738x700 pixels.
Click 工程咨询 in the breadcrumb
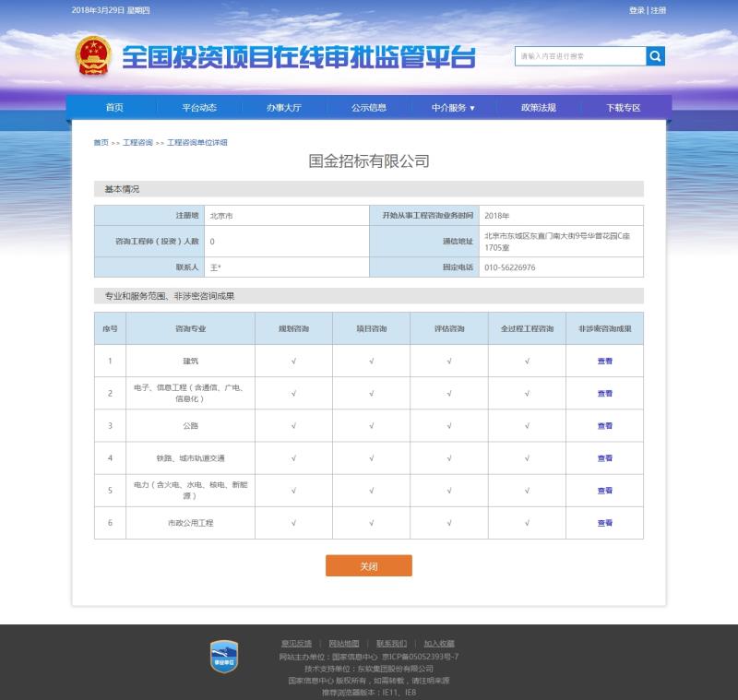click(x=137, y=143)
